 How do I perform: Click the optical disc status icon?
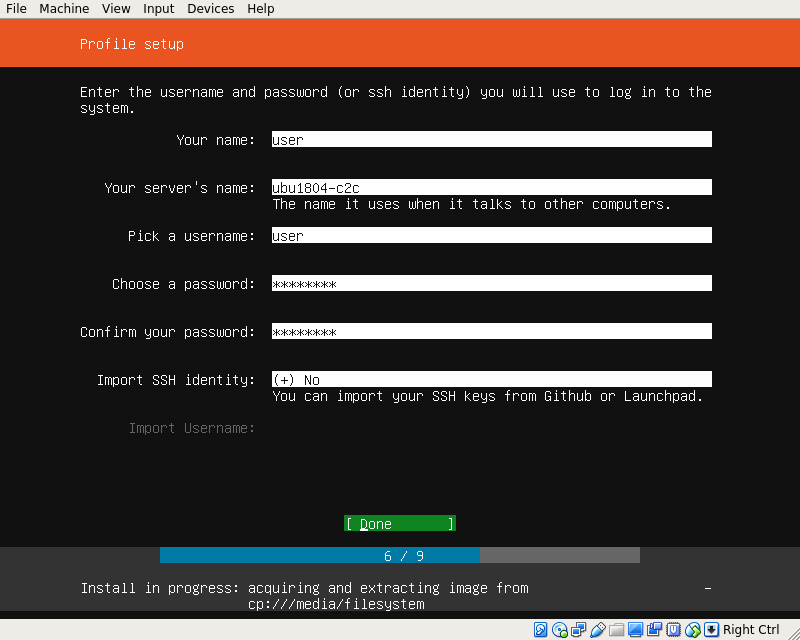pos(560,630)
